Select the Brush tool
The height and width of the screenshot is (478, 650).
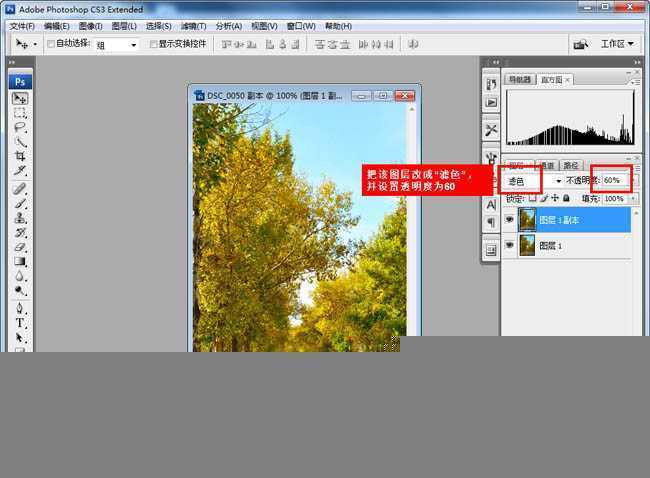[20, 204]
